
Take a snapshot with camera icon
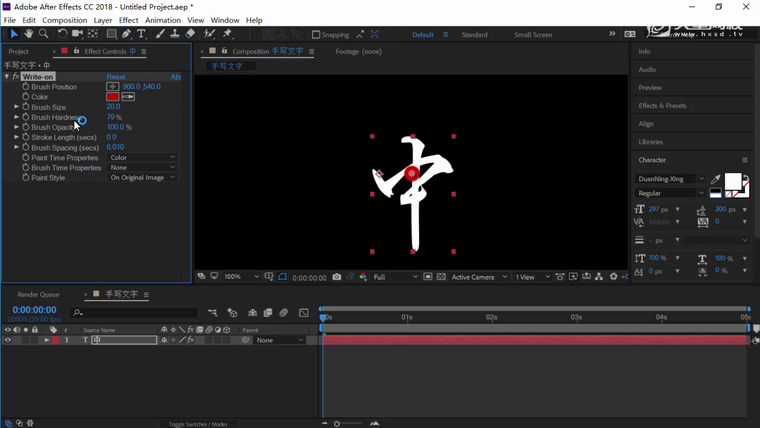click(337, 277)
